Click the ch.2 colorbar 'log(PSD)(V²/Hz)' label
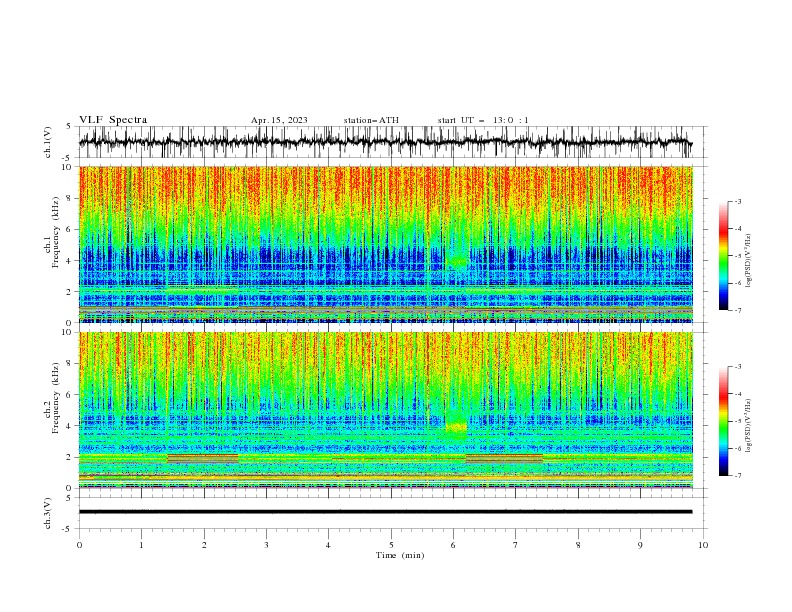The width and height of the screenshot is (792, 612). (748, 426)
